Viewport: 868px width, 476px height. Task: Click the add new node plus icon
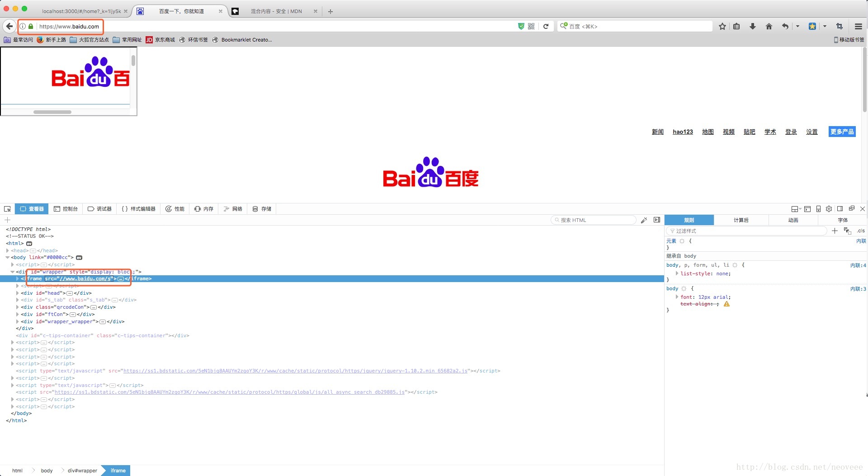click(x=7, y=220)
